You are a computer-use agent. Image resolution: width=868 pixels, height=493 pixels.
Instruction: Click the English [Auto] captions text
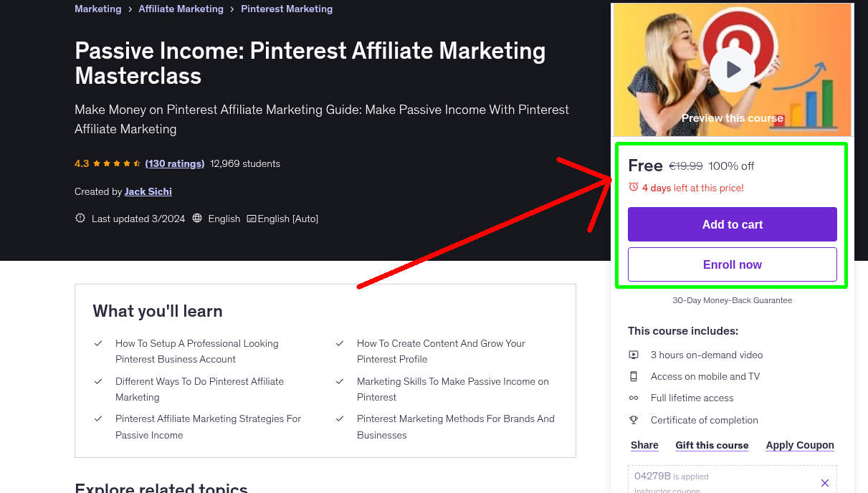tap(287, 219)
